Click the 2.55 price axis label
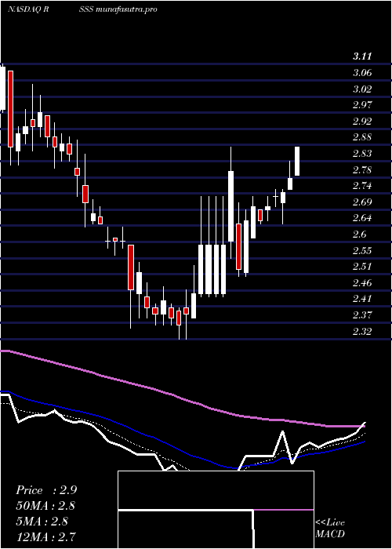Screen dimensions: 392x549 point(362,251)
